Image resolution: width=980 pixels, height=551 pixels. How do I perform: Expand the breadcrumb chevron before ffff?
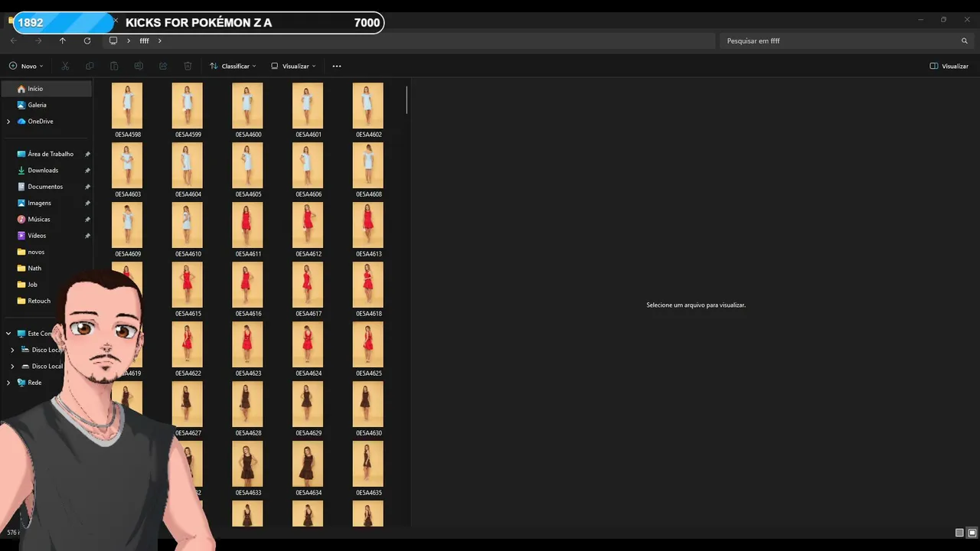point(129,41)
